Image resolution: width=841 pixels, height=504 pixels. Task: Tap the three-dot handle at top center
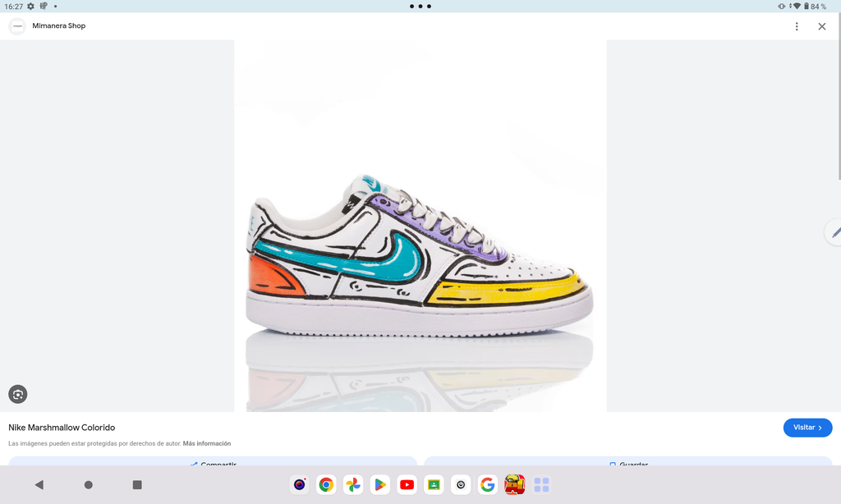(x=420, y=7)
